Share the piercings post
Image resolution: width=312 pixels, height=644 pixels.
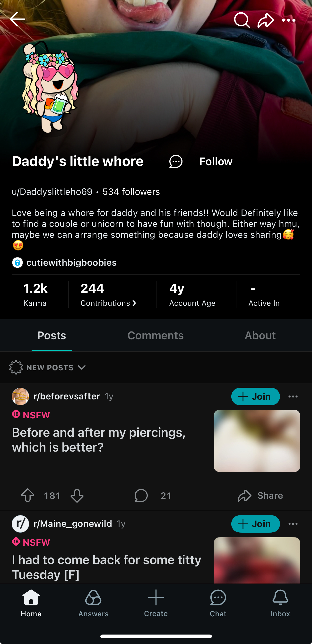click(x=260, y=495)
